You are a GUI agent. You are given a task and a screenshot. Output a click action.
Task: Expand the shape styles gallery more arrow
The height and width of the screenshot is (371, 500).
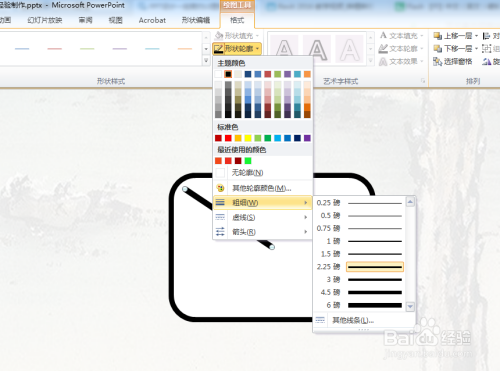tap(206, 61)
